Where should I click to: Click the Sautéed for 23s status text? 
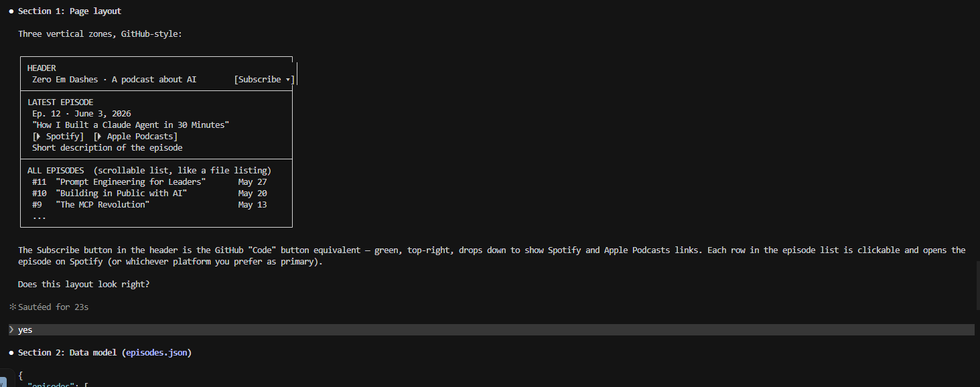pyautogui.click(x=53, y=307)
